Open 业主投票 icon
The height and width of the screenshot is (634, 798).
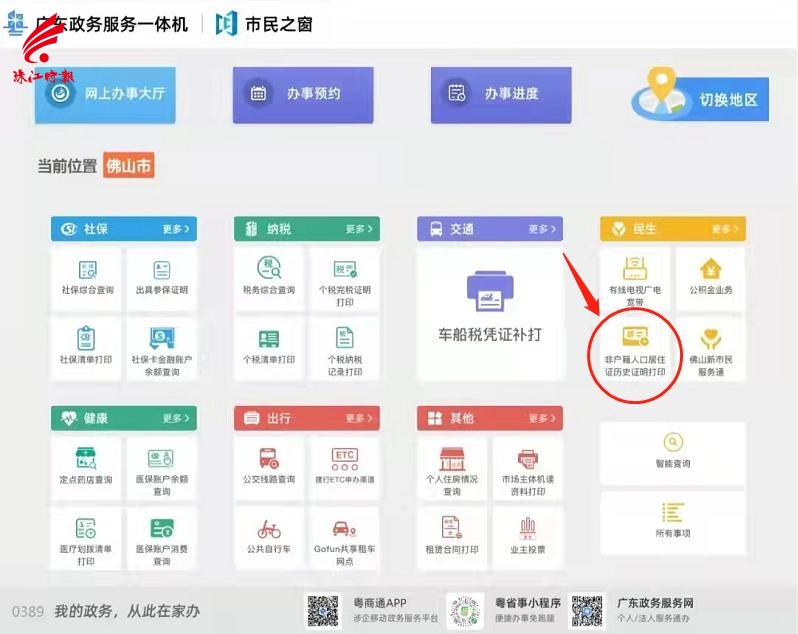coord(528,528)
